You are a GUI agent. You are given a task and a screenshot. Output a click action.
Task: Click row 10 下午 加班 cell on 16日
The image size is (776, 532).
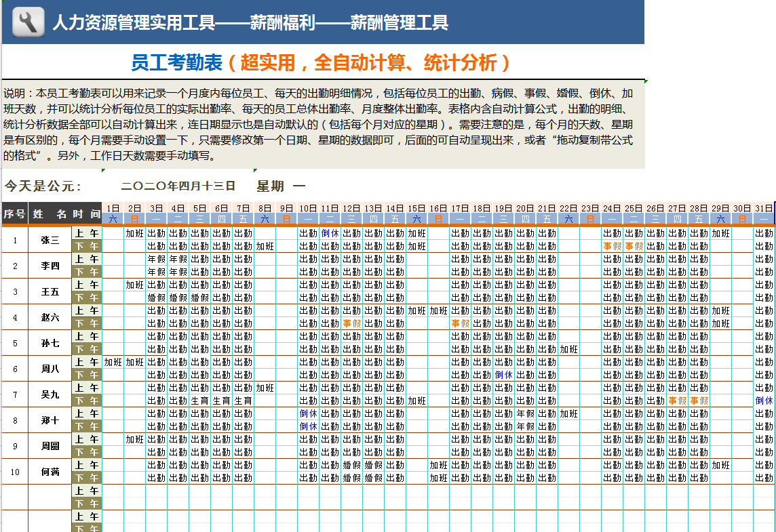click(438, 478)
